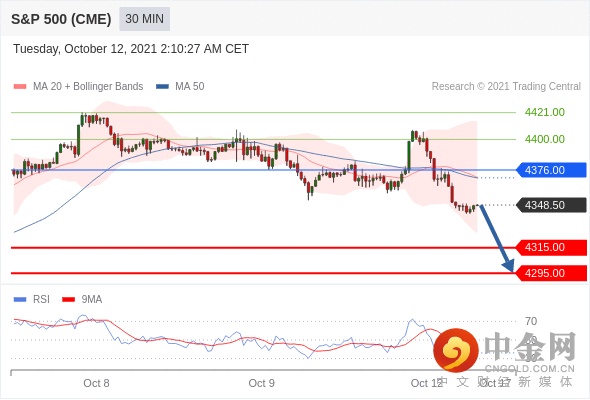Click the '9MA' legend label
The image size is (590, 400).
coord(92,300)
